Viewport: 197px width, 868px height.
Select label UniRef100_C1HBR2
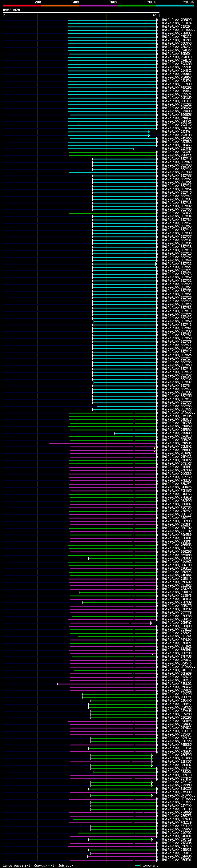point(177,460)
